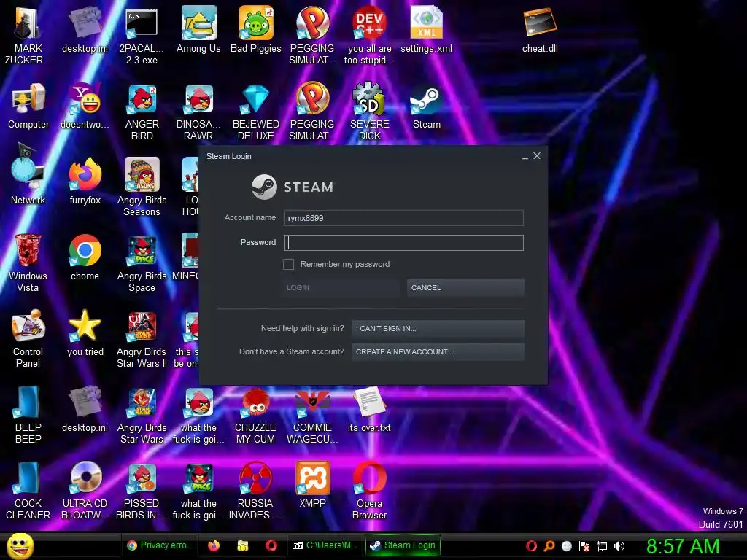Viewport: 747px width, 560px height.
Task: Click the CANCEL button in Steam Login
Action: 465,287
